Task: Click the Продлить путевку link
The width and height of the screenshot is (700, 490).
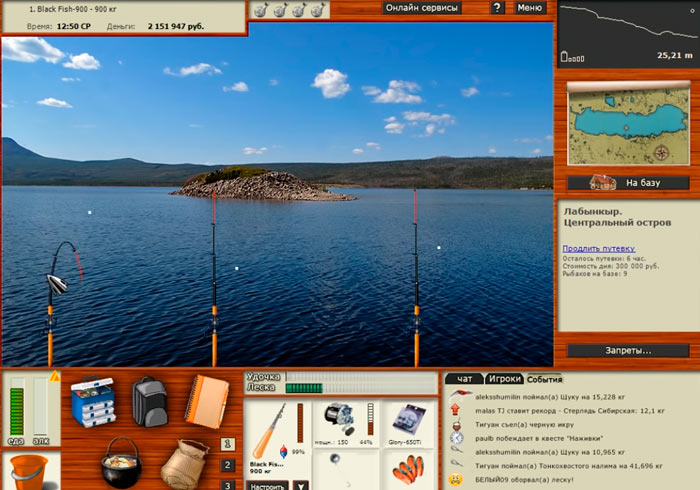Action: [598, 248]
